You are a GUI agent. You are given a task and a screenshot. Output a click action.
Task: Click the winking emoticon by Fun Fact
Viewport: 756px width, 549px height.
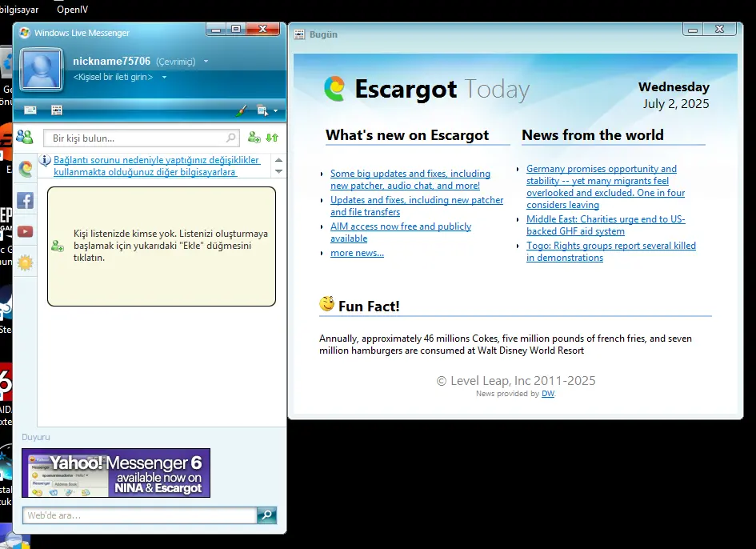click(x=327, y=304)
